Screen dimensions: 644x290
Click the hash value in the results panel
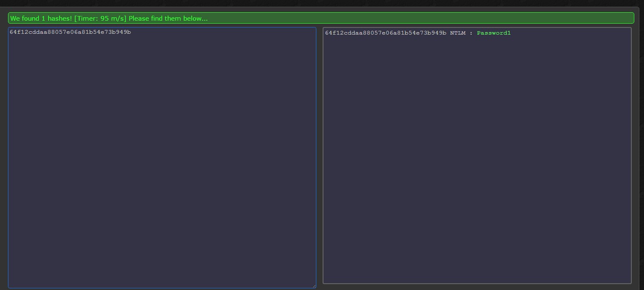[386, 33]
